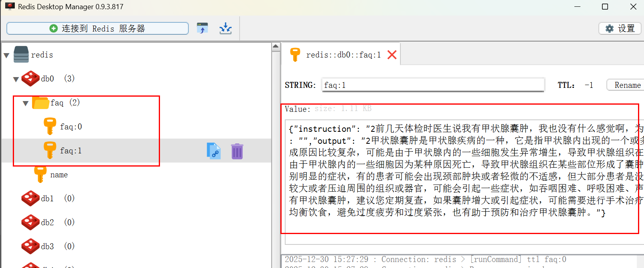Click the export connections toolbar icon

[x=226, y=28]
